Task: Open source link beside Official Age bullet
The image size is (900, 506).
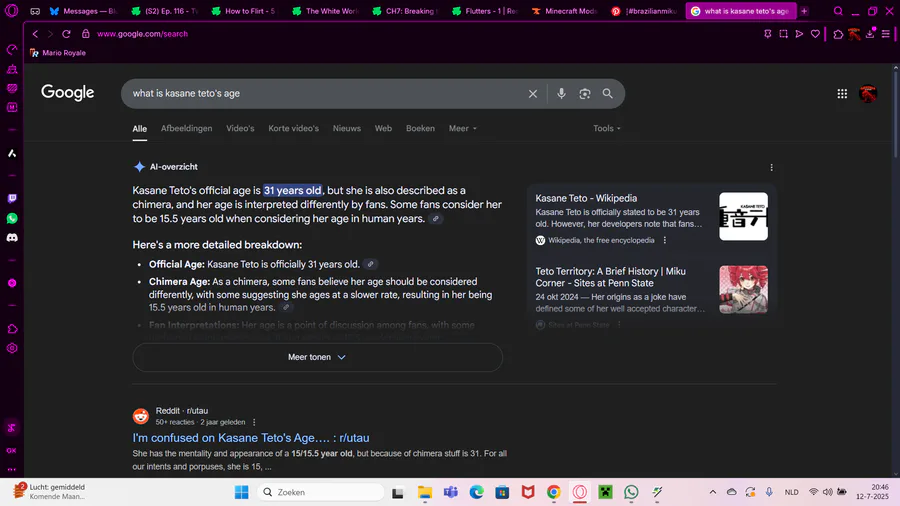Action: pos(370,264)
